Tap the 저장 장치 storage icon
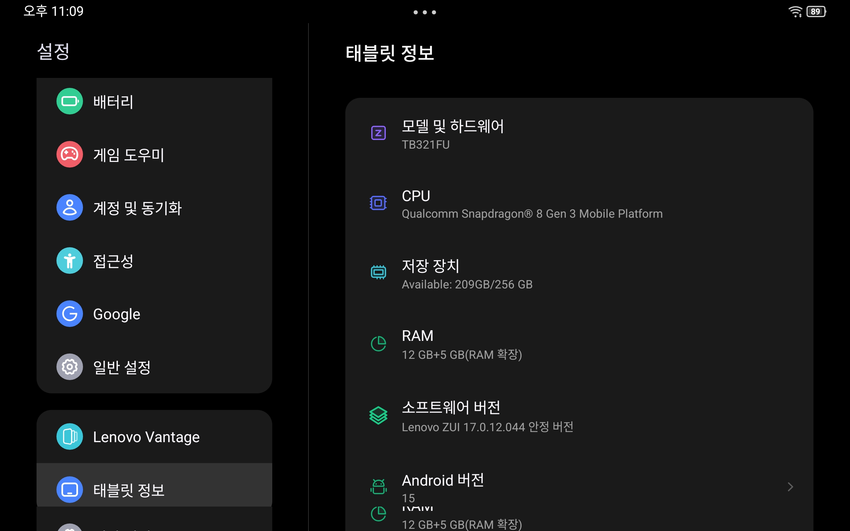Viewport: 850px width, 531px height. click(378, 272)
